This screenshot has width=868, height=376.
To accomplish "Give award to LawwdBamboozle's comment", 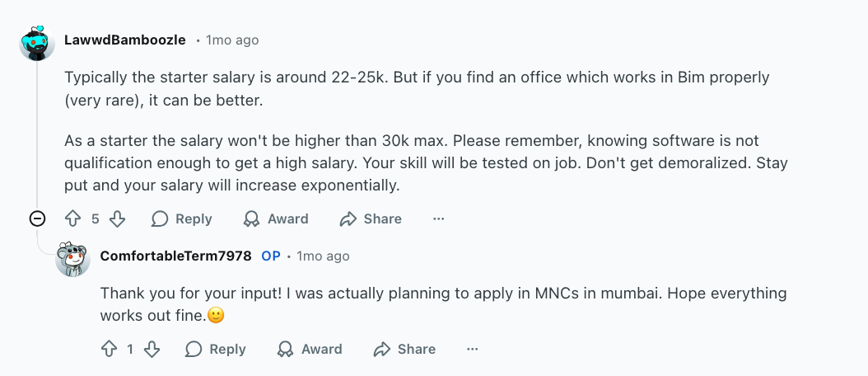I will coord(276,219).
